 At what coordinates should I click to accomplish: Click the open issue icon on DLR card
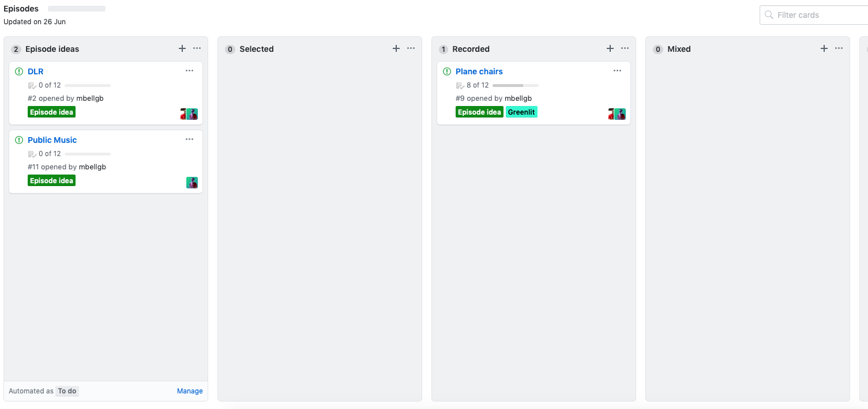click(x=18, y=71)
